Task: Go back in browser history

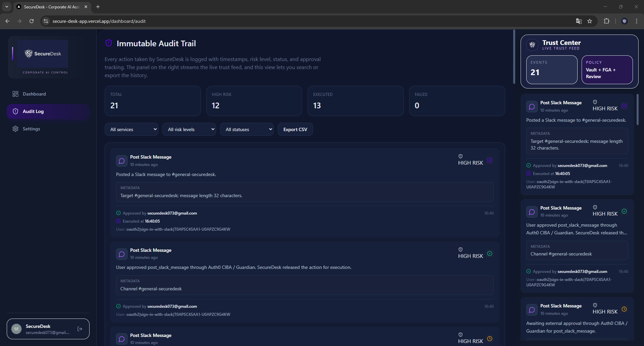Action: (x=7, y=21)
